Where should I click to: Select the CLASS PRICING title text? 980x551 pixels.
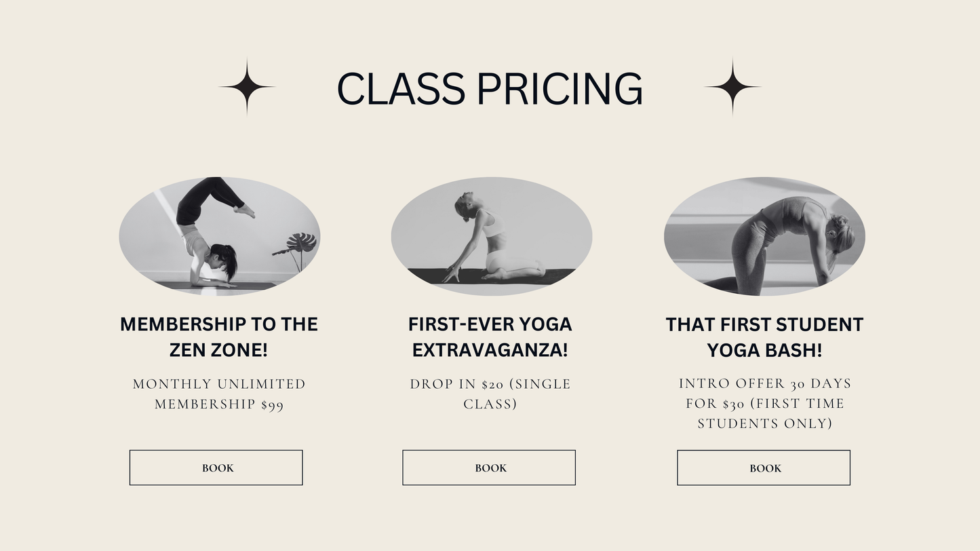[x=490, y=89]
